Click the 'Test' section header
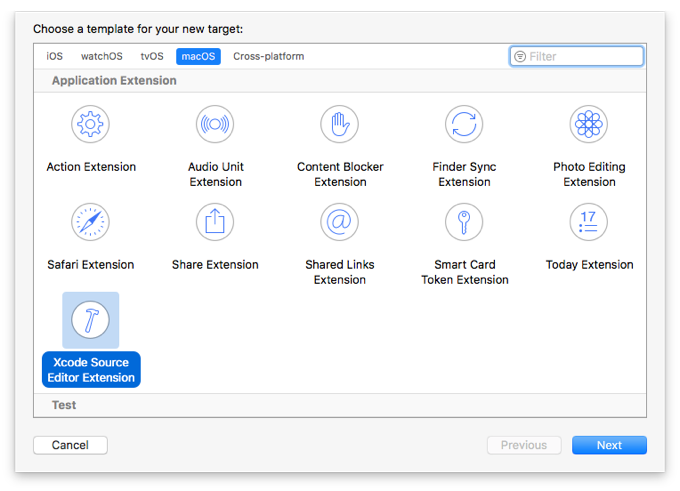Image resolution: width=680 pixels, height=491 pixels. (64, 405)
